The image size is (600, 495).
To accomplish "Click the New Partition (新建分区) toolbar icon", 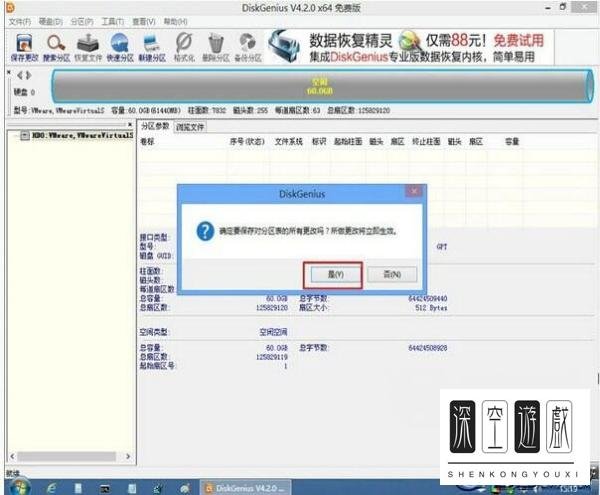I will 152,48.
